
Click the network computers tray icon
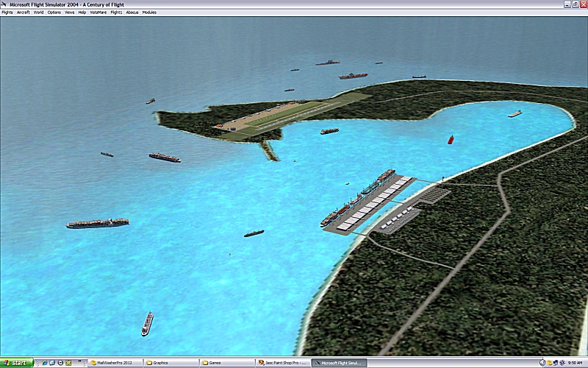(x=556, y=363)
